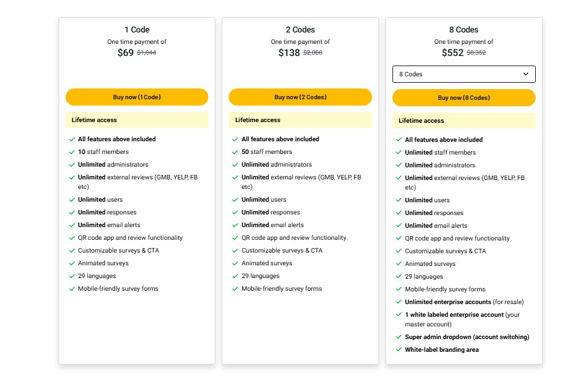Click the green check next to 50 staff members
588x376 pixels.
234,152
